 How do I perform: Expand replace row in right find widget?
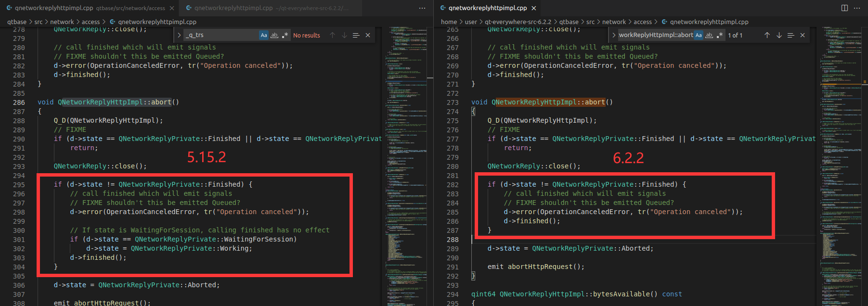(613, 35)
